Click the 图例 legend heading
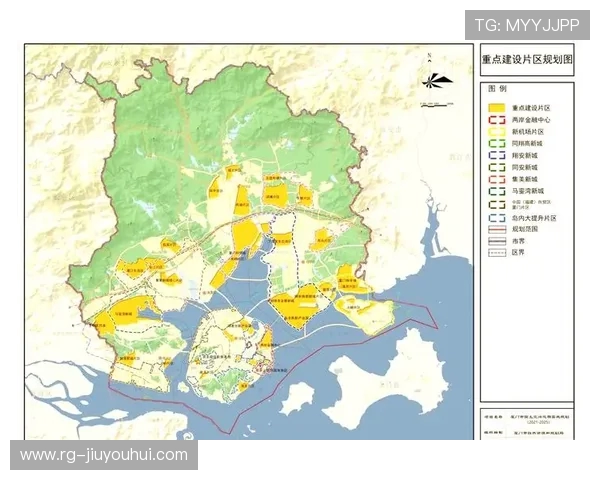This screenshot has width=600, height=480. coord(494,90)
